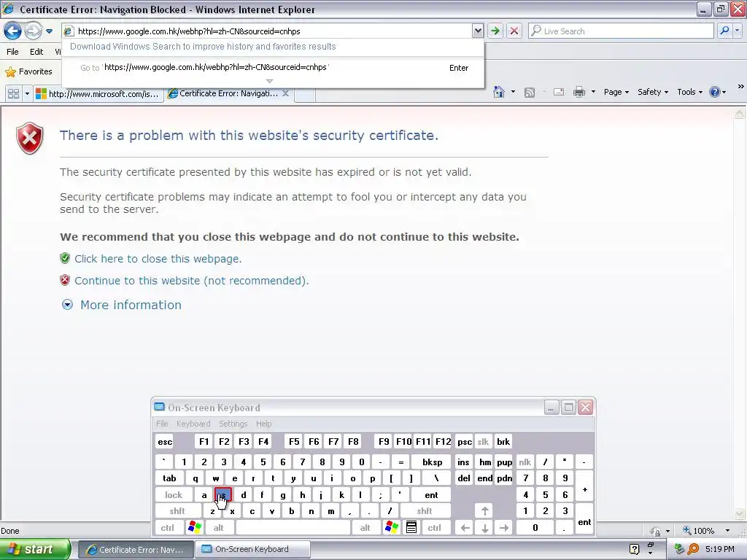Expand the autocomplete list down chevron
The height and width of the screenshot is (560, 747).
tap(269, 81)
